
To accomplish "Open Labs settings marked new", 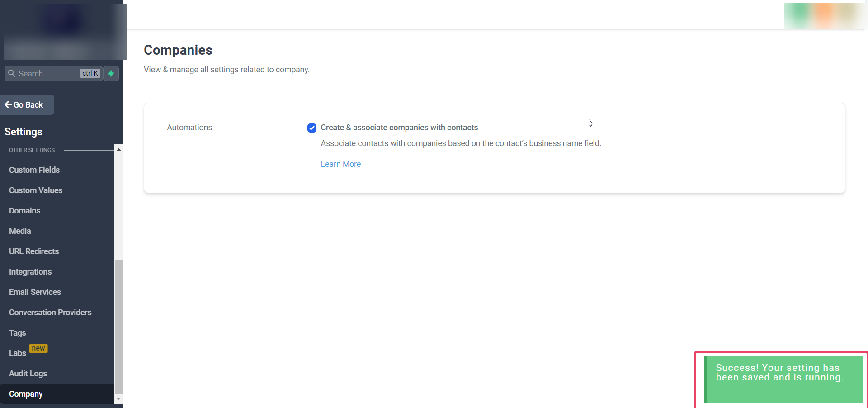I will tap(18, 353).
